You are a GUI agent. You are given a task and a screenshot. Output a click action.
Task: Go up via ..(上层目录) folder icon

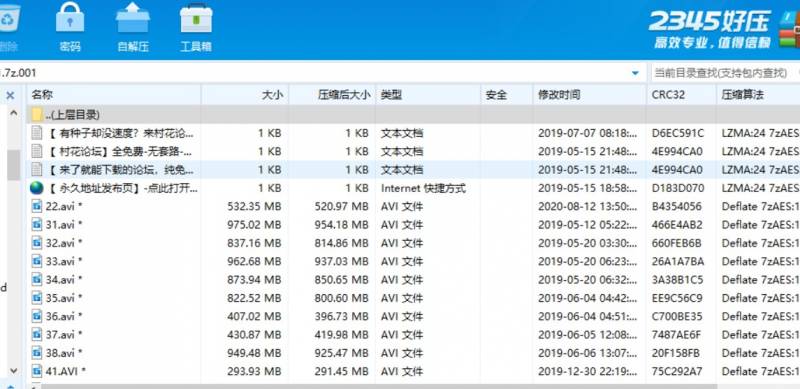click(37, 114)
